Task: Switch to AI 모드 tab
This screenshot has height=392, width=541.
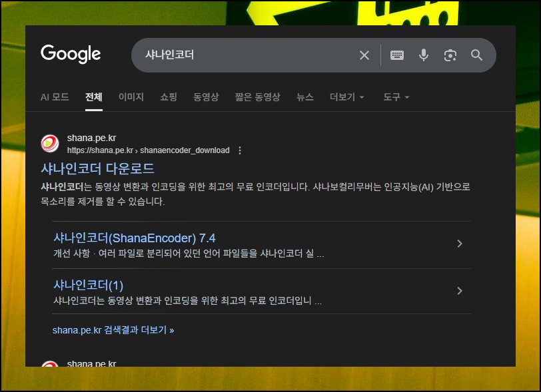Action: click(x=55, y=97)
